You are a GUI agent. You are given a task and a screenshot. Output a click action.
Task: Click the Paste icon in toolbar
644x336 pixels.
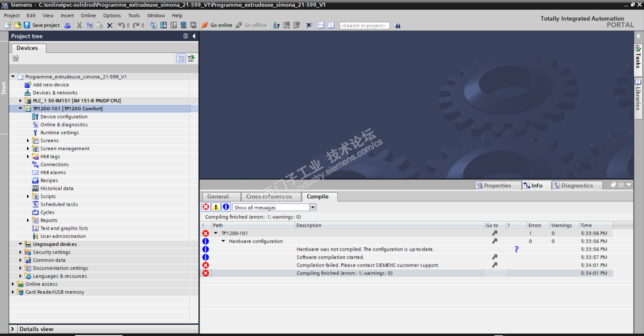pyautogui.click(x=99, y=25)
